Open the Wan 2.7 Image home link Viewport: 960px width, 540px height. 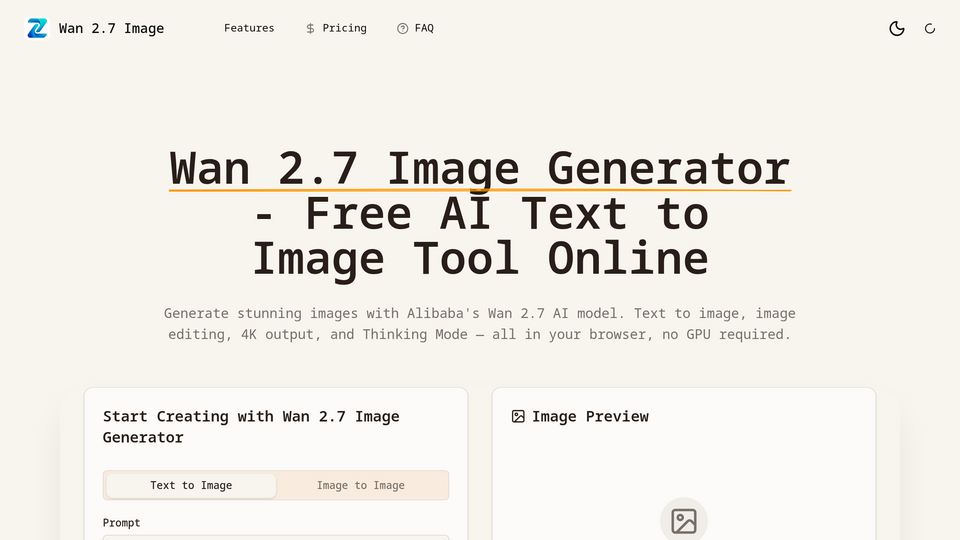click(94, 28)
